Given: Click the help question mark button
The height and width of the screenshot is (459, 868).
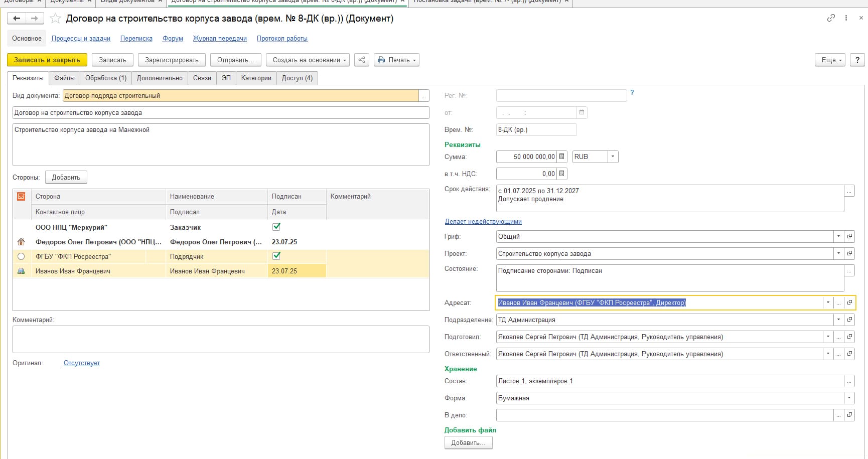Looking at the screenshot, I should click(857, 60).
